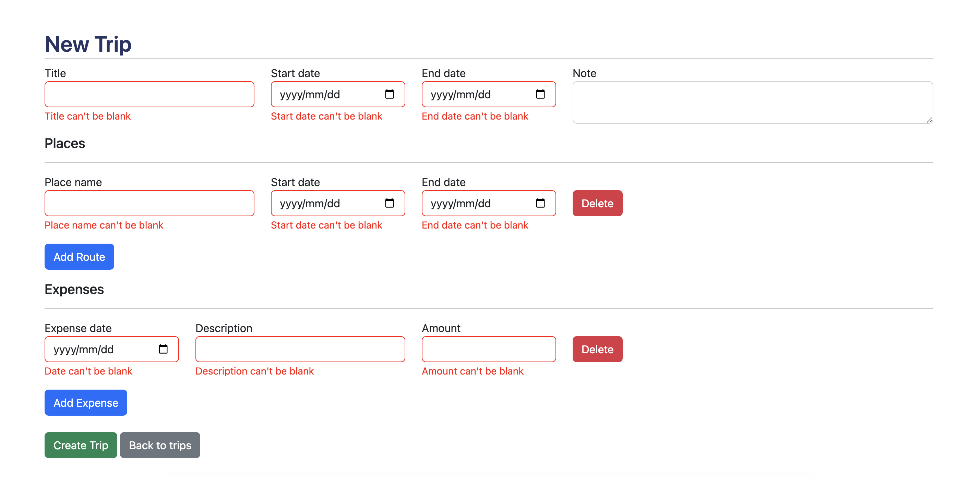Image resolution: width=980 pixels, height=477 pixels.
Task: Open trip Start date calendar picker icon
Action: point(389,94)
